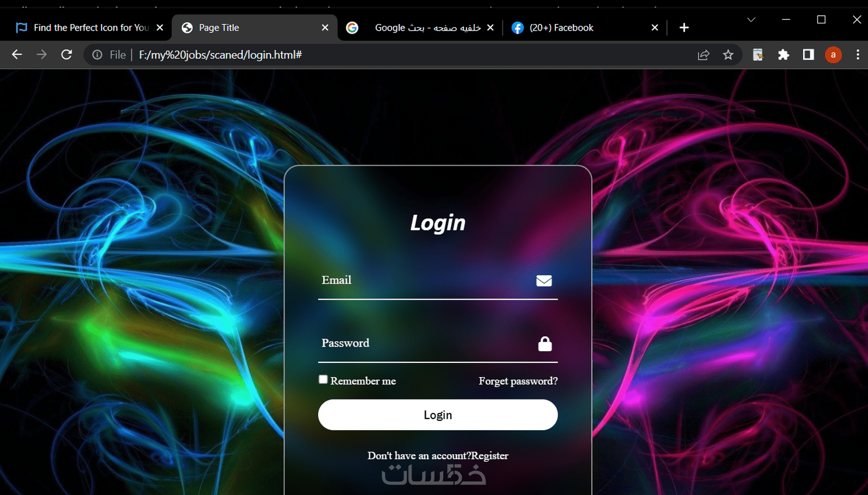Click the side panel icon next to extensions
This screenshot has width=868, height=495.
808,55
